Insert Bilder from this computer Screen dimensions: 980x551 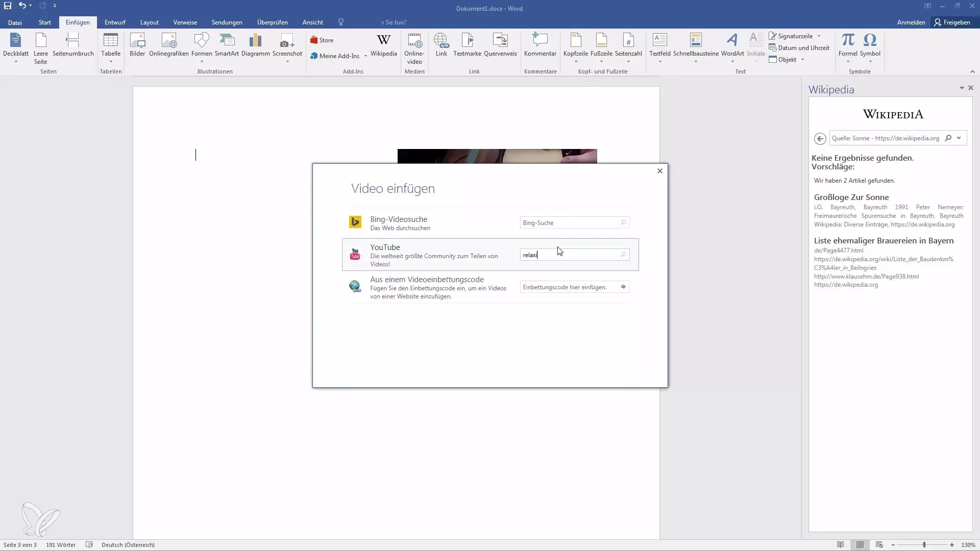pyautogui.click(x=137, y=45)
